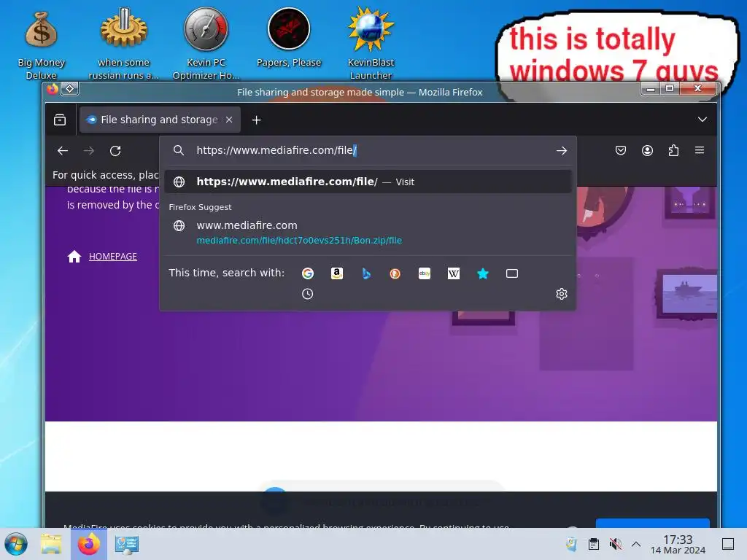Open Save to Pocket icon

click(621, 150)
